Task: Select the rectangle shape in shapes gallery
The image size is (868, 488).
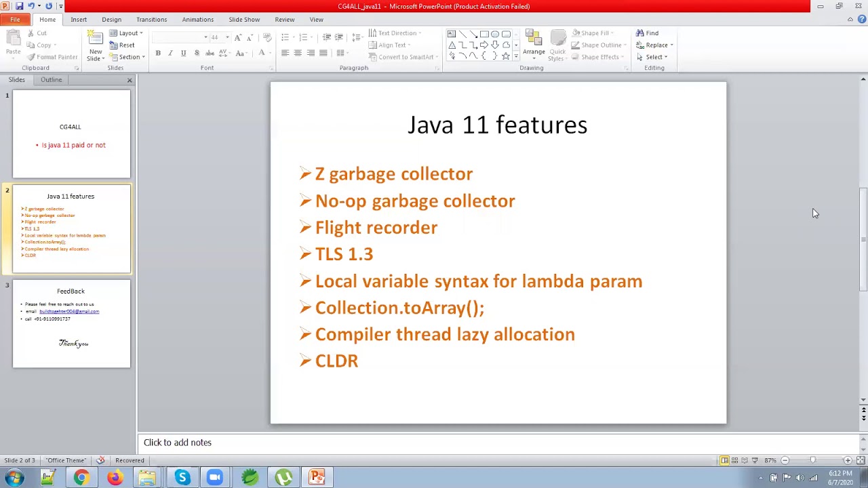Action: 484,34
